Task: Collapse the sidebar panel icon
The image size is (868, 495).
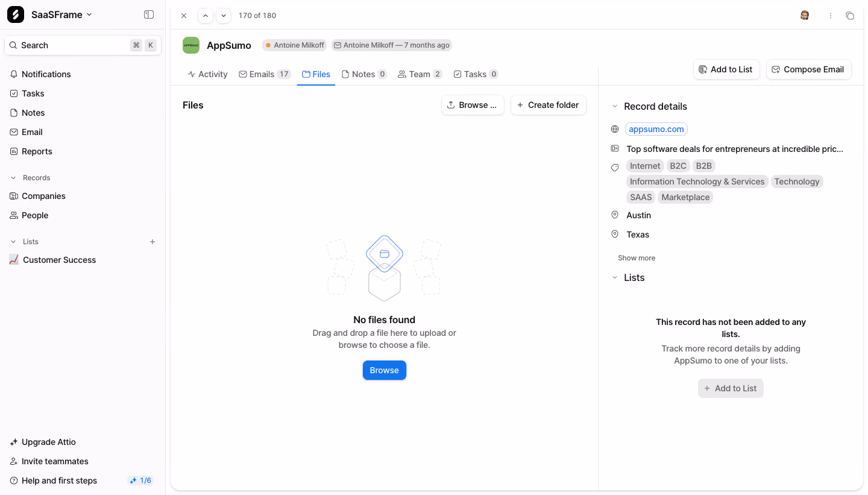Action: pyautogui.click(x=149, y=14)
